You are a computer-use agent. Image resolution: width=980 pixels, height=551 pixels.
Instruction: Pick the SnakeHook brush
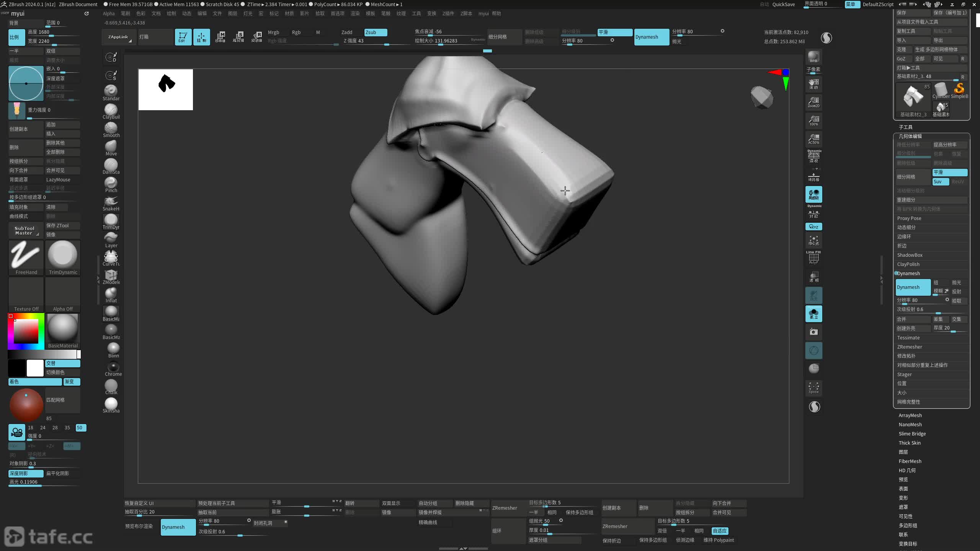coord(111,202)
